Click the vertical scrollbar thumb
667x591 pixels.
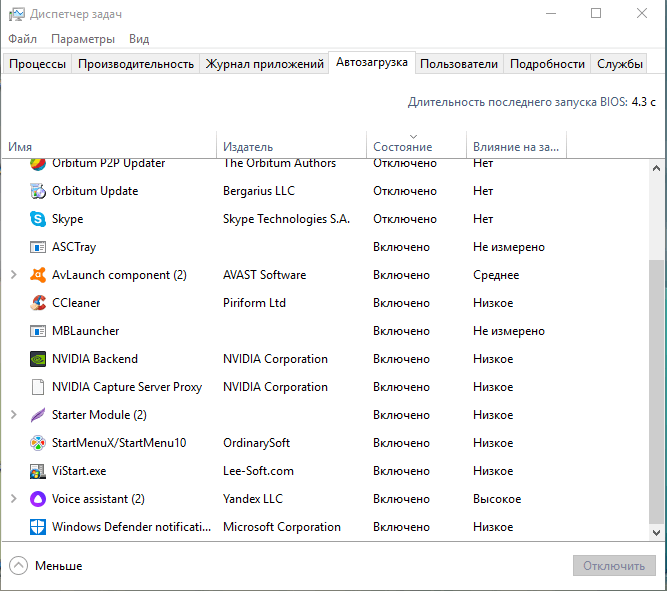pyautogui.click(x=656, y=392)
